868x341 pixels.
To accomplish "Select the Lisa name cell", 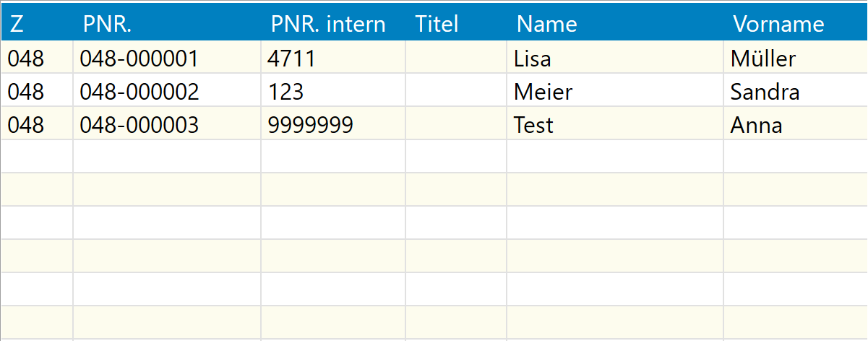I will pos(615,58).
